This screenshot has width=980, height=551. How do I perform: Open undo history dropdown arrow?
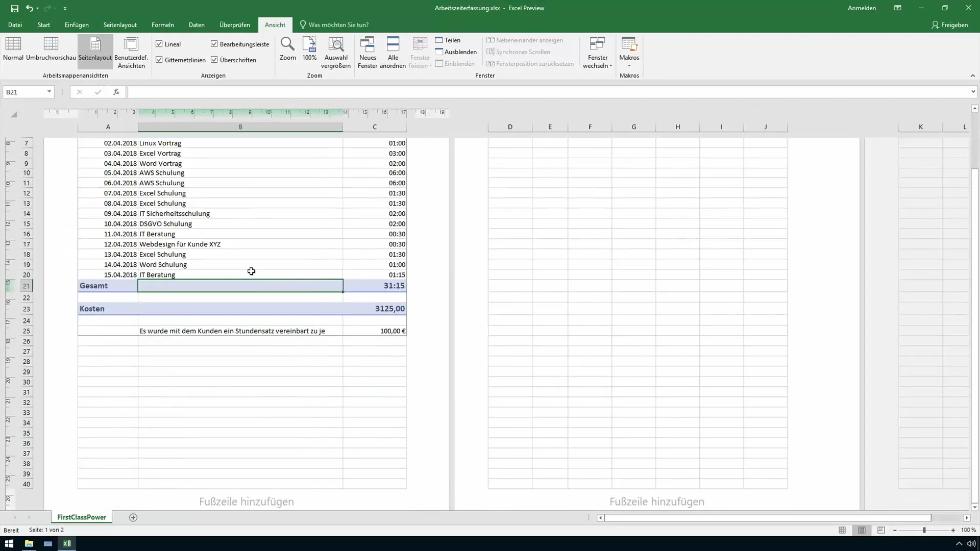pos(38,9)
